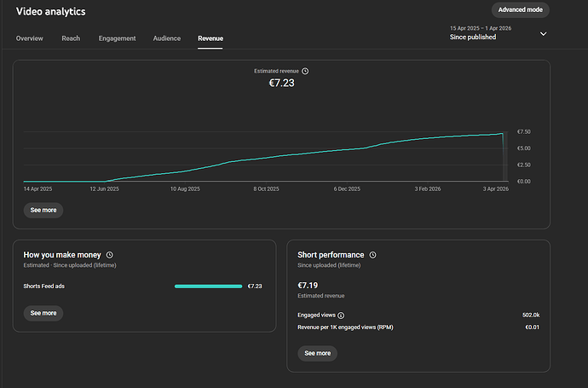Image resolution: width=588 pixels, height=388 pixels.
Task: Expand the date range dropdown chevron
Action: click(544, 33)
